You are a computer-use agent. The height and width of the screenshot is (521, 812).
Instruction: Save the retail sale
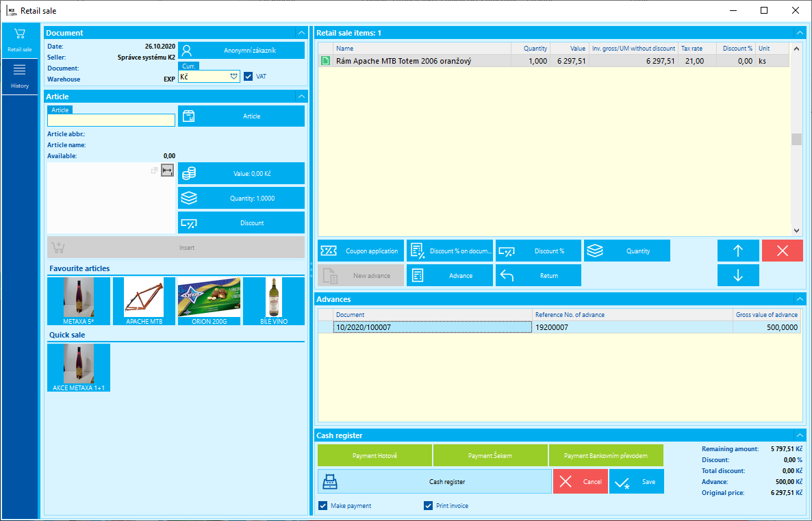(637, 482)
